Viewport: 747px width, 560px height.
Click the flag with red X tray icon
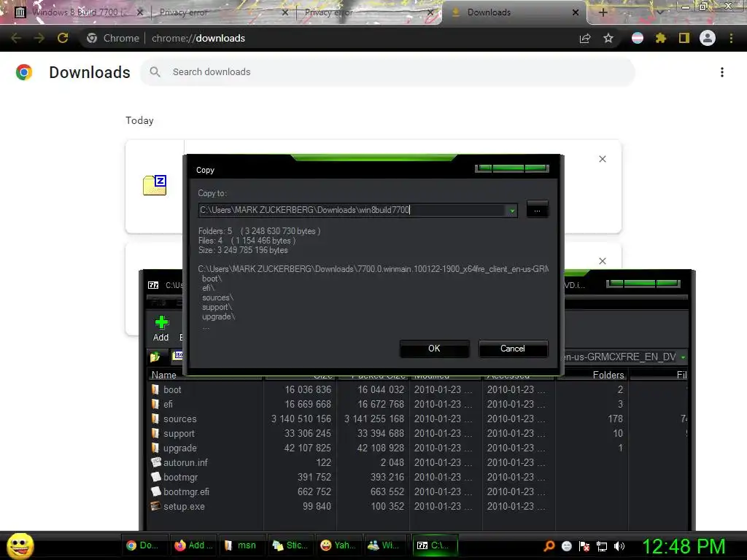point(584,546)
